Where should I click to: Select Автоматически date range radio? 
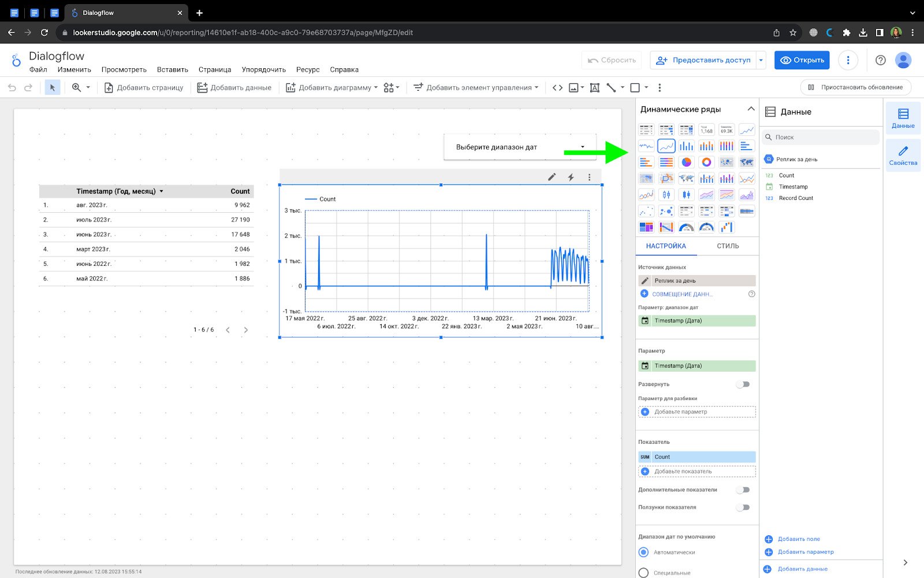643,553
